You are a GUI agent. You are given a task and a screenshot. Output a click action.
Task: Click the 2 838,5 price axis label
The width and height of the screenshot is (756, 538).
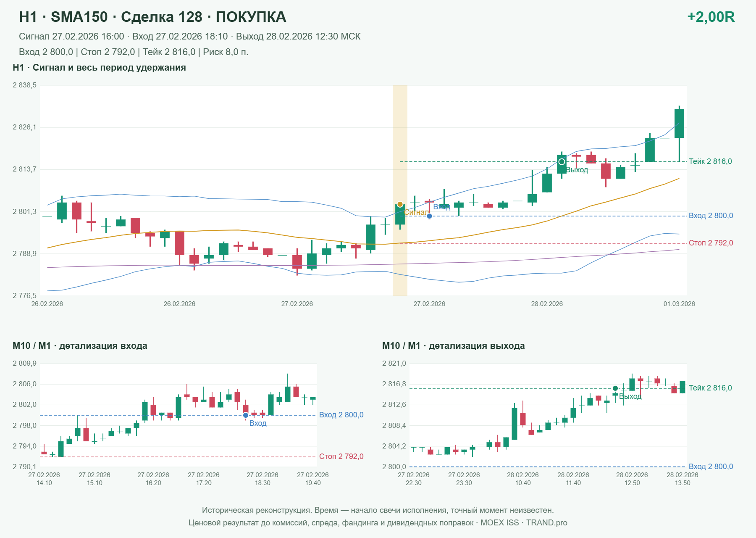pyautogui.click(x=24, y=85)
